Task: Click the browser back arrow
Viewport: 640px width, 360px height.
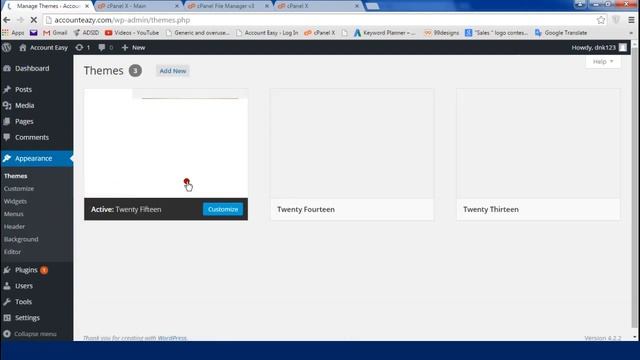Action: (x=7, y=20)
